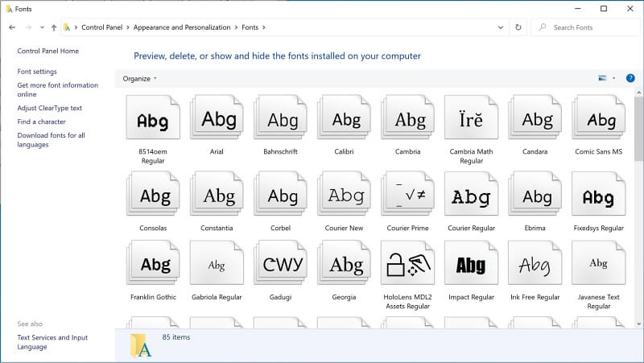
Task: Click in the Search Fonts field
Action: [x=585, y=27]
